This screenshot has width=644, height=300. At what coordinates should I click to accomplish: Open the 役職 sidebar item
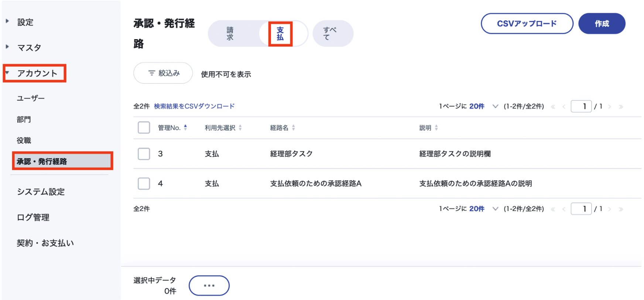click(x=24, y=140)
